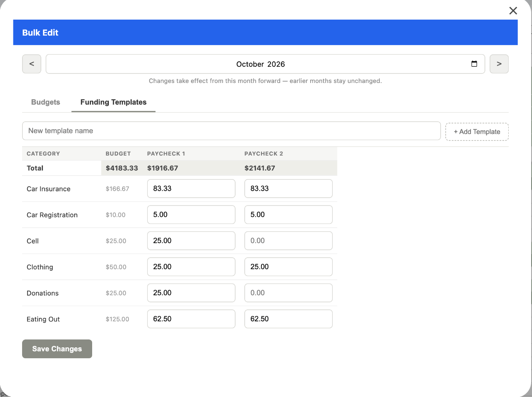Screen dimensions: 532x397
Task: Click the $166.67 budget value
Action: click(x=117, y=189)
